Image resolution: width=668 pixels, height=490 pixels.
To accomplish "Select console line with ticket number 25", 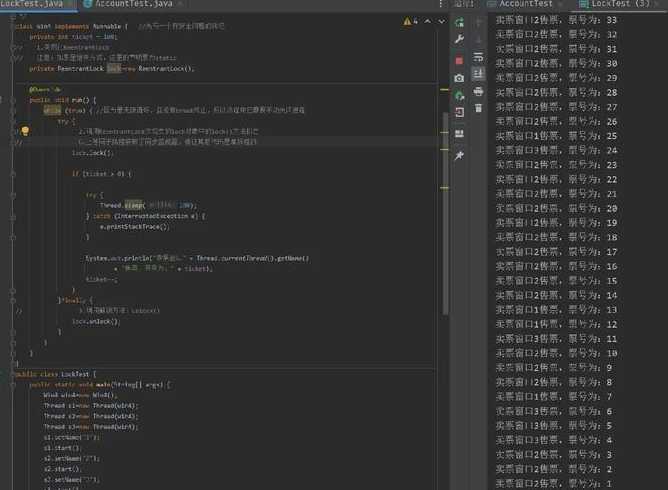I will coord(556,136).
